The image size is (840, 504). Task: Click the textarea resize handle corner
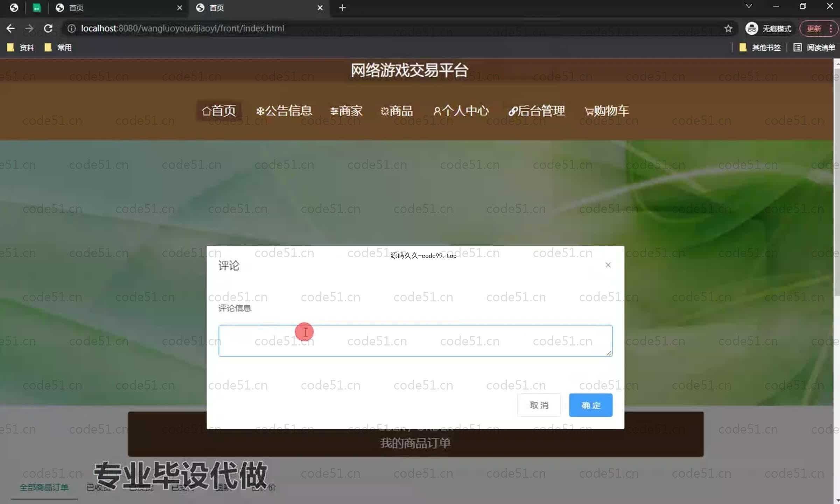(609, 353)
